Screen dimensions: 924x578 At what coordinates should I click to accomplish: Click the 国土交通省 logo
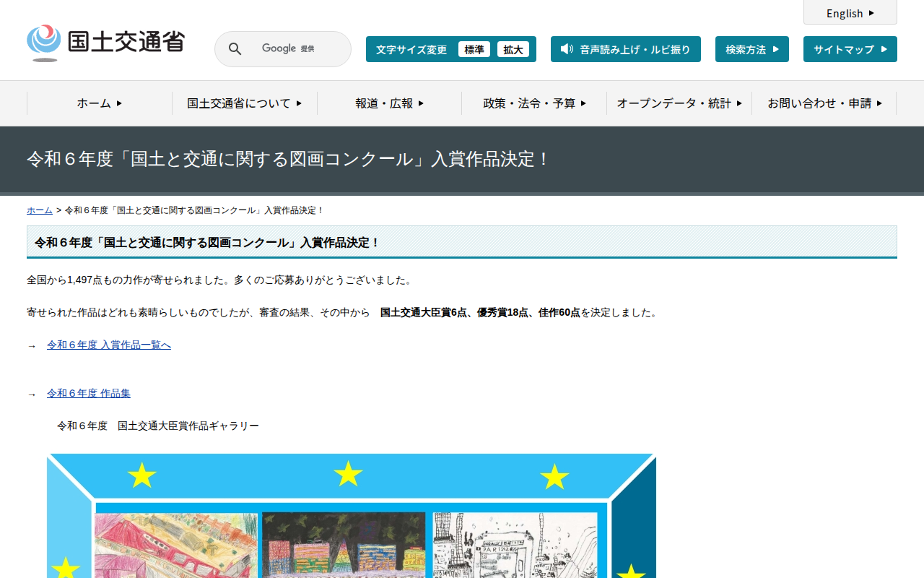pos(105,40)
